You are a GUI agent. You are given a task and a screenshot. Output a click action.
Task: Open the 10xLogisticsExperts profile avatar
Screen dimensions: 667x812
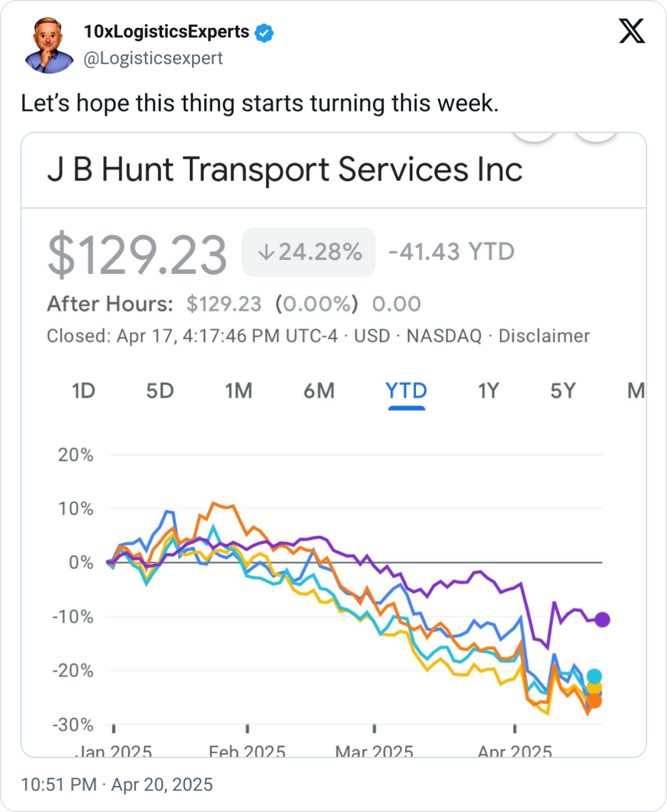point(49,45)
